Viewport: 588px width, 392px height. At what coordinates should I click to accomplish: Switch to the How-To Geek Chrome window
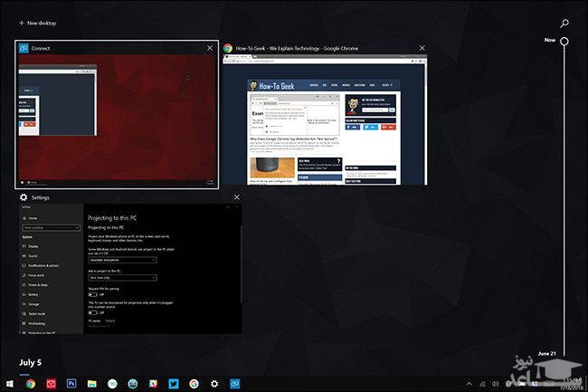325,118
